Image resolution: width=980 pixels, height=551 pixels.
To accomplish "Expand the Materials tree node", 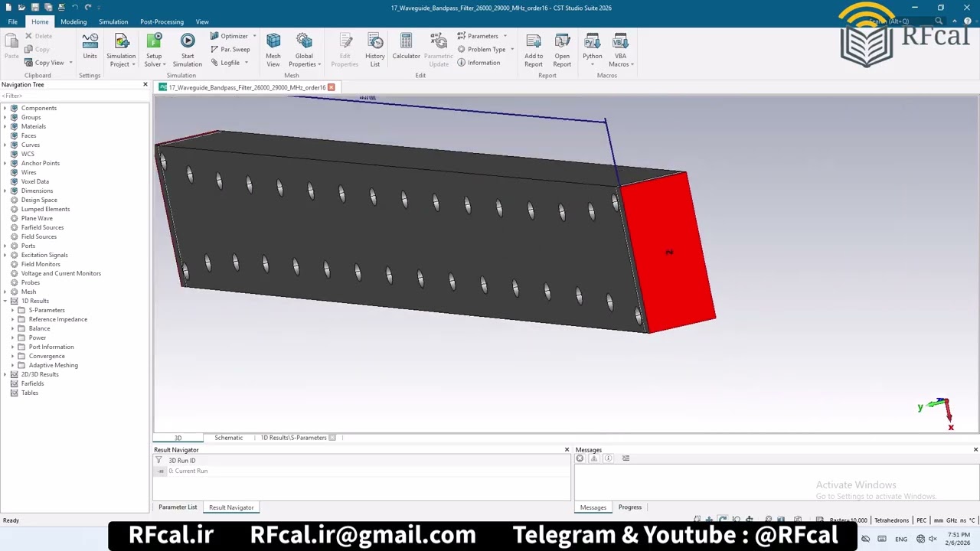I will (5, 126).
